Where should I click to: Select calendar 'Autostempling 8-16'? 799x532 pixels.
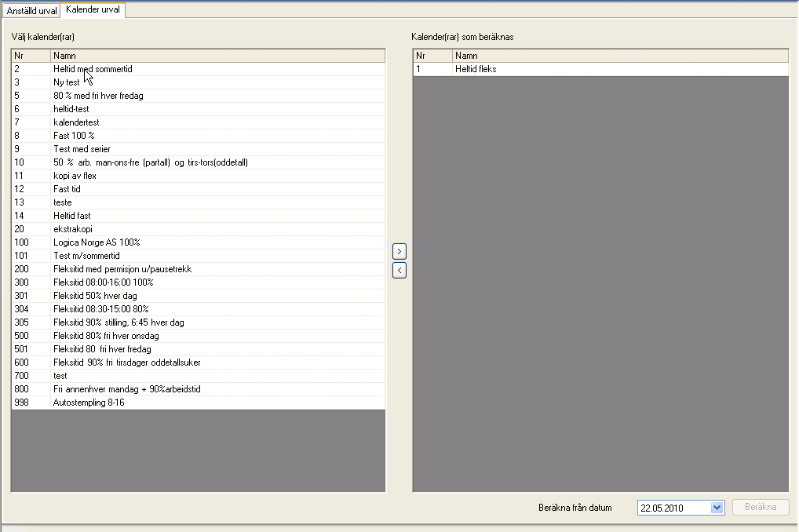tap(199, 402)
